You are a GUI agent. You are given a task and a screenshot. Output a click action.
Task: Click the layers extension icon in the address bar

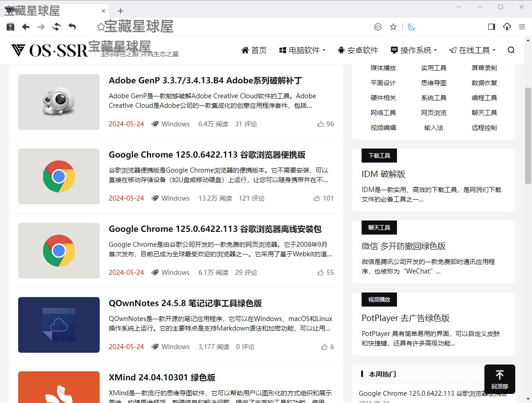coord(377,27)
